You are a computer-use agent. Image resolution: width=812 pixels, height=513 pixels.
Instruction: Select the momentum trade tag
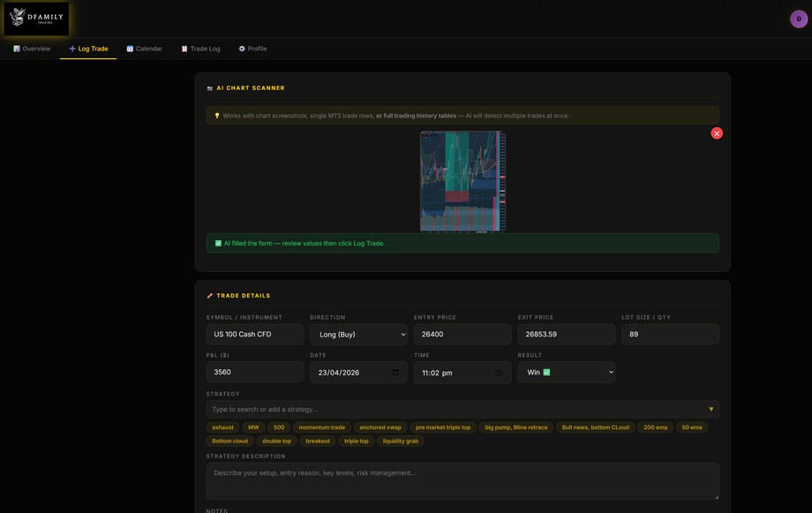click(321, 427)
